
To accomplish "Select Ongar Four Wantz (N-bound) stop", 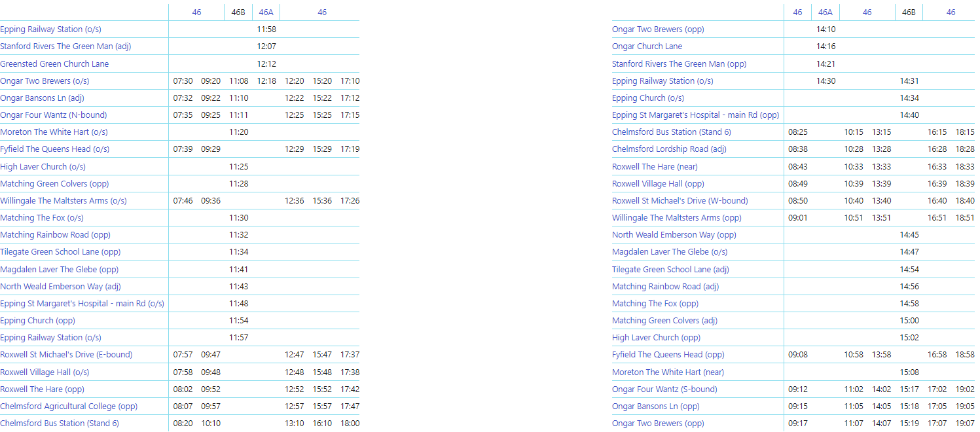I will pyautogui.click(x=53, y=115).
